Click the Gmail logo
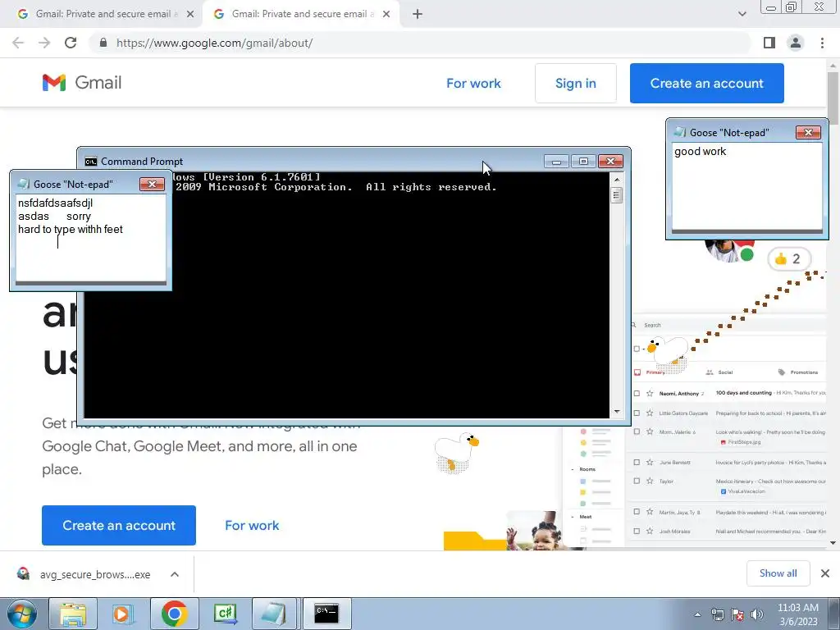This screenshot has width=840, height=630. (x=82, y=83)
